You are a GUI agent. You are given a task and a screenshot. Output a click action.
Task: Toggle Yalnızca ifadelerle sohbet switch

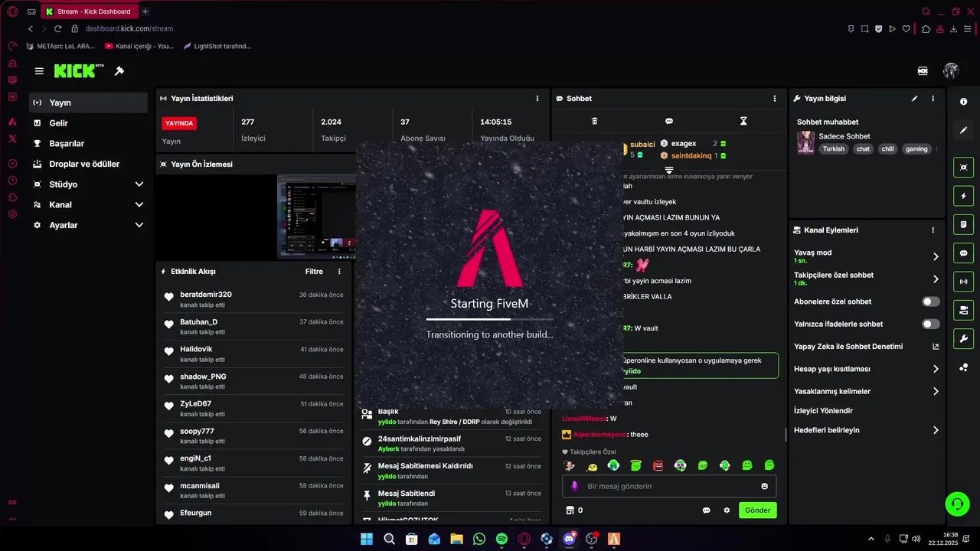tap(931, 324)
